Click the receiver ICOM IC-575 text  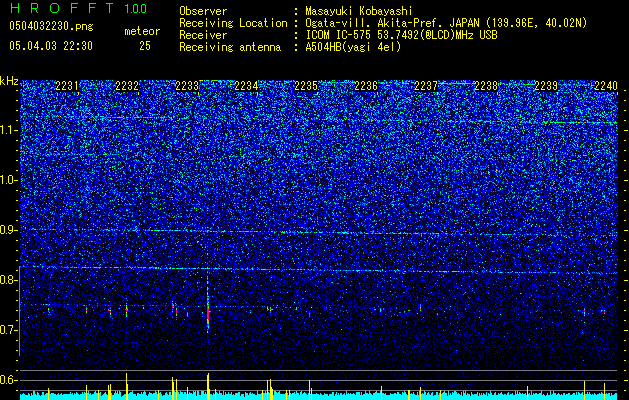click(401, 35)
